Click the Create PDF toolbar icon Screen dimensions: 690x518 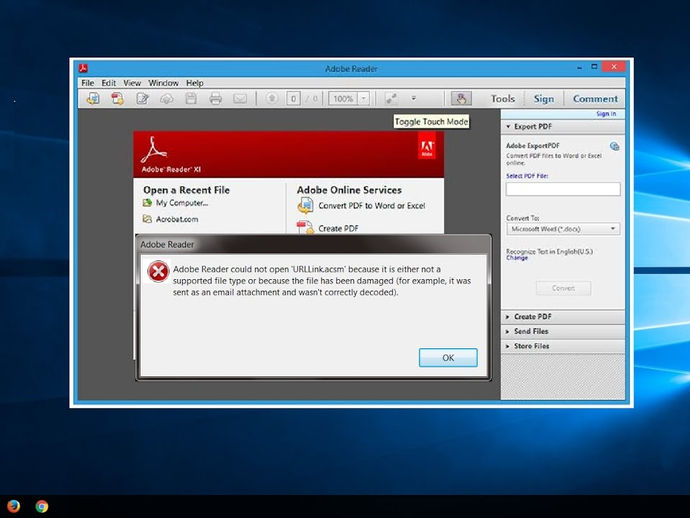[x=117, y=98]
